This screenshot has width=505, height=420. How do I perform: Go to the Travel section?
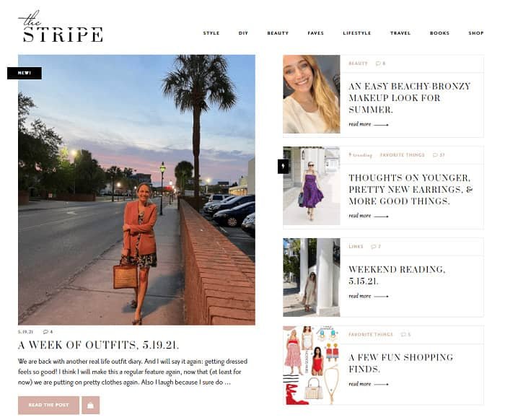400,33
